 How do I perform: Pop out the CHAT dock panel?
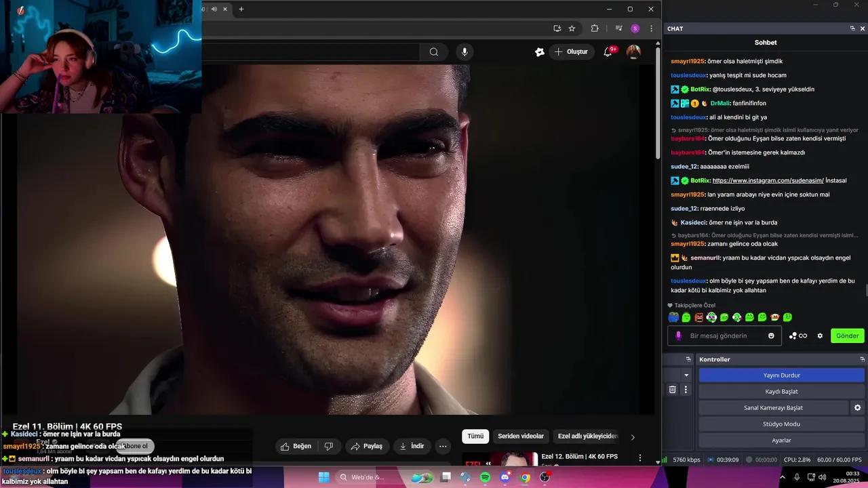coord(852,28)
